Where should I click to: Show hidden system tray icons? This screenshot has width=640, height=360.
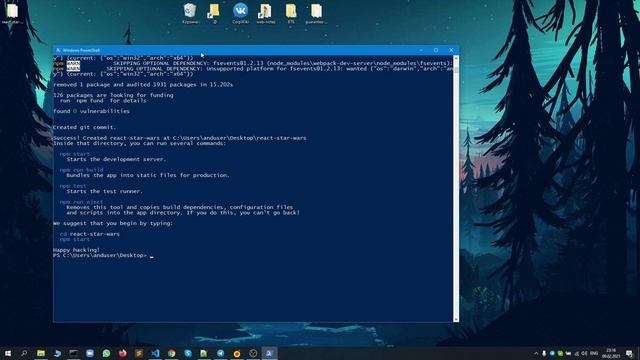point(536,353)
